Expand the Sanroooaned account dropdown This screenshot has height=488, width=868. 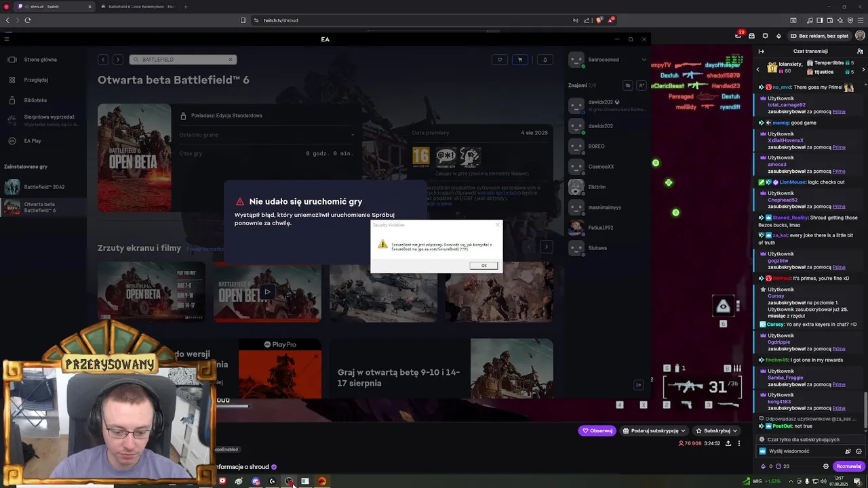click(x=644, y=60)
